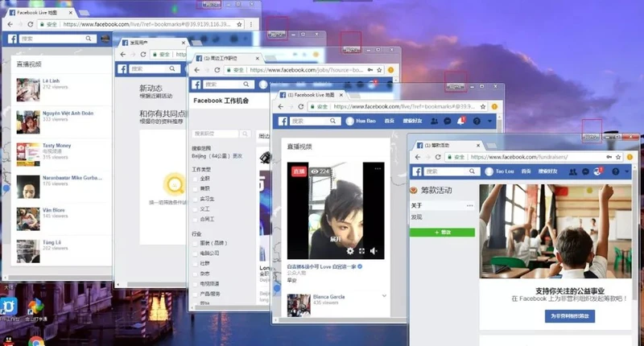Click the search magnifier in the fundraisers window

472,171
